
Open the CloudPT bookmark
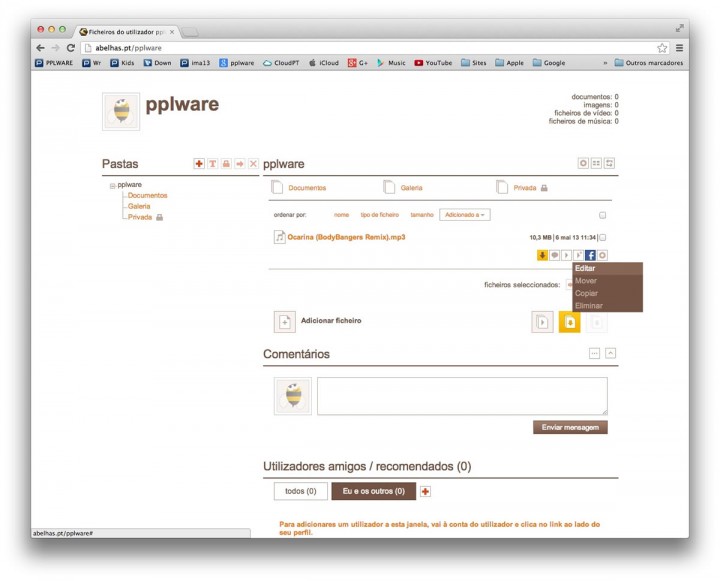281,63
